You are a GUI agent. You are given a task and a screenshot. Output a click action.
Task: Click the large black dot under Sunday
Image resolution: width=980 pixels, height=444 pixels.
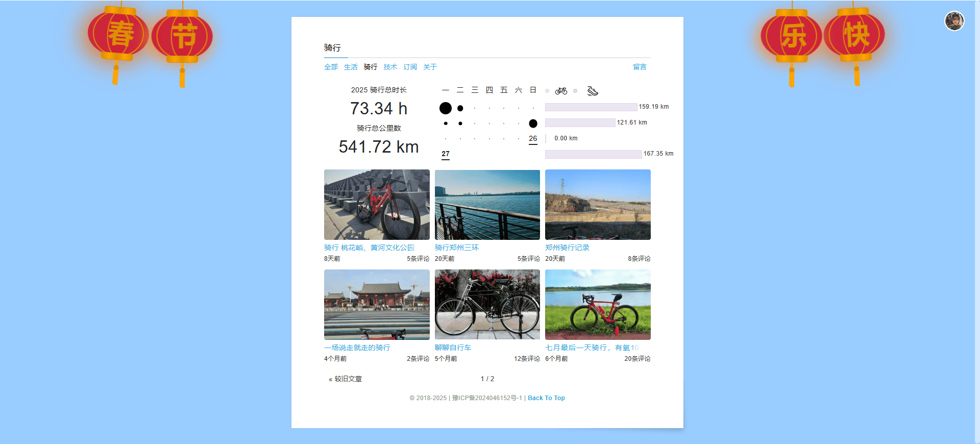533,124
